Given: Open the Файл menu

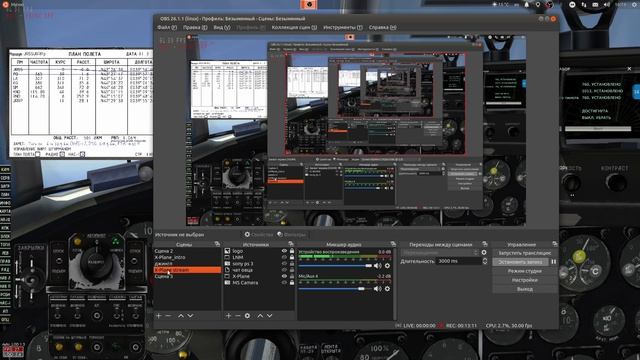Looking at the screenshot, I should tap(167, 27).
